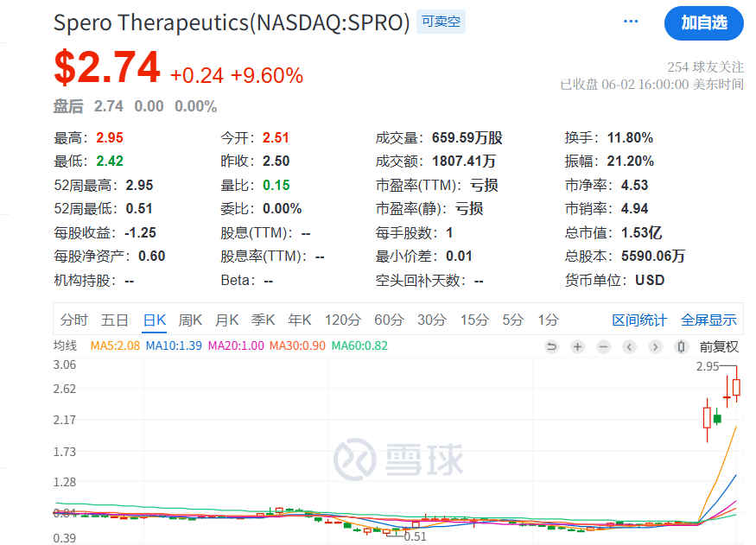This screenshot has width=756, height=545.
Task: Click the 市净率 4.53 value
Action: tap(634, 185)
